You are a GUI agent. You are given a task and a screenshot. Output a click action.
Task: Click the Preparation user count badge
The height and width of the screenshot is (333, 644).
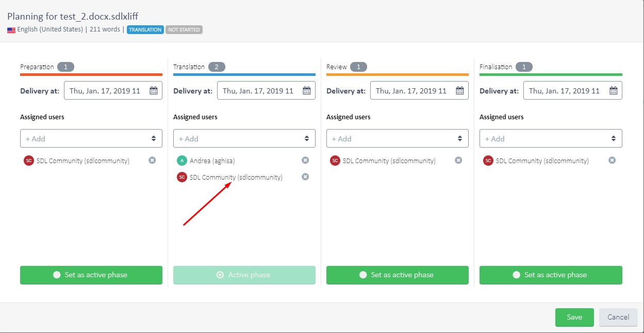(x=65, y=67)
